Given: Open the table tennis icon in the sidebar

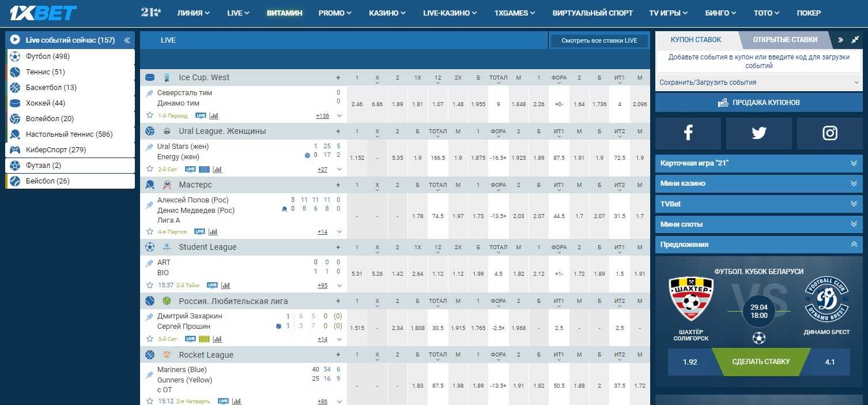Looking at the screenshot, I should pyautogui.click(x=15, y=134).
